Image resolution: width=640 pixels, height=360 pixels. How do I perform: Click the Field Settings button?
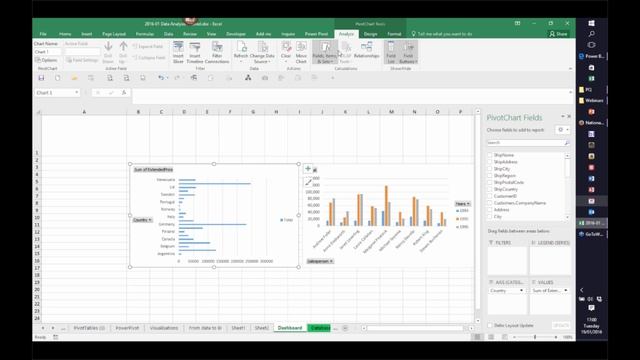[82, 60]
